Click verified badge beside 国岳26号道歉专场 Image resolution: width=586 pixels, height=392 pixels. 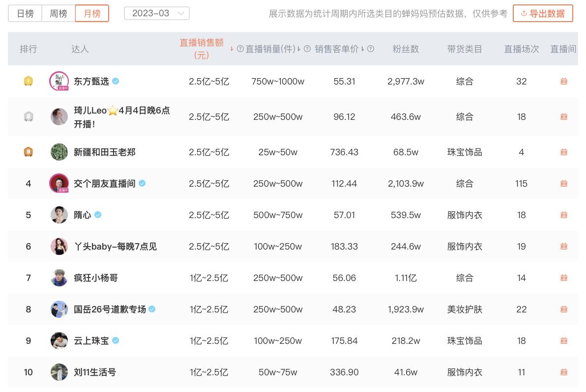(152, 309)
